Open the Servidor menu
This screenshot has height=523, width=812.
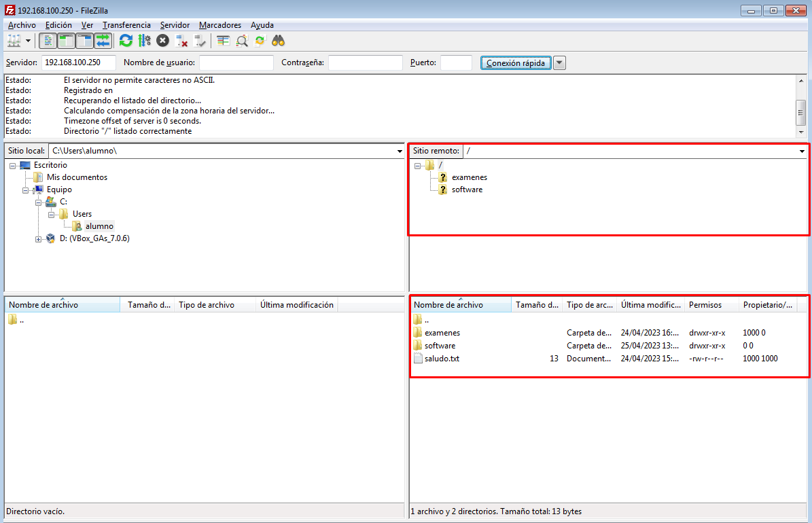pos(175,25)
